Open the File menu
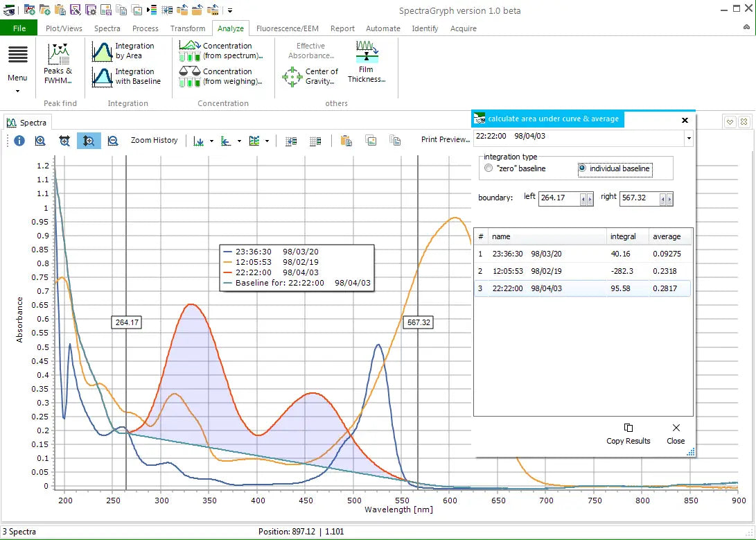 19,28
